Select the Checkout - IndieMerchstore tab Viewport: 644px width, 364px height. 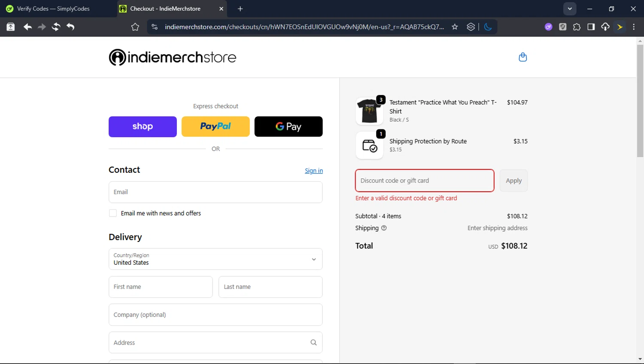point(172,9)
